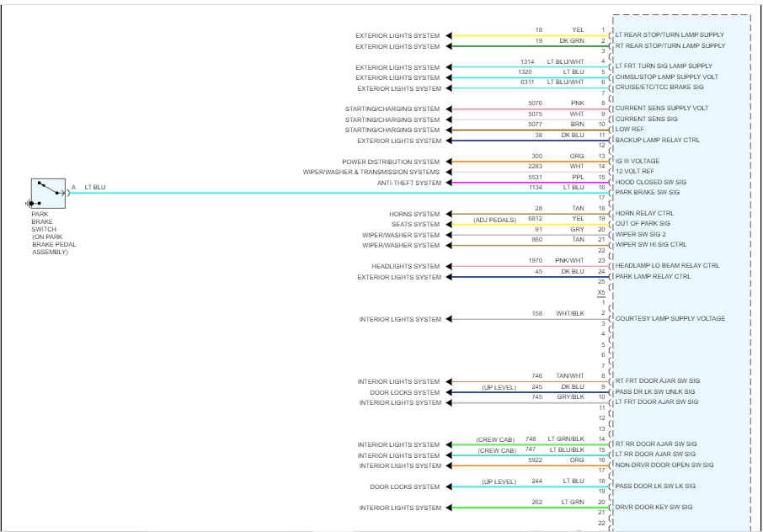Select the PPL wire color label
The height and width of the screenshot is (532, 763).
(x=578, y=178)
